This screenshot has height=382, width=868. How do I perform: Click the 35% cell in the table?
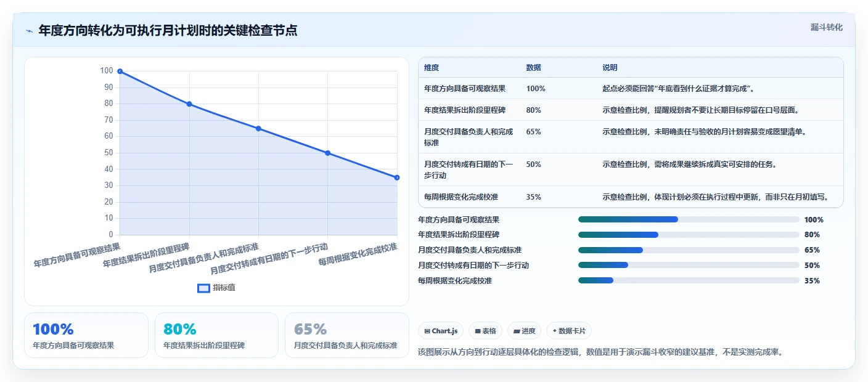click(x=533, y=197)
